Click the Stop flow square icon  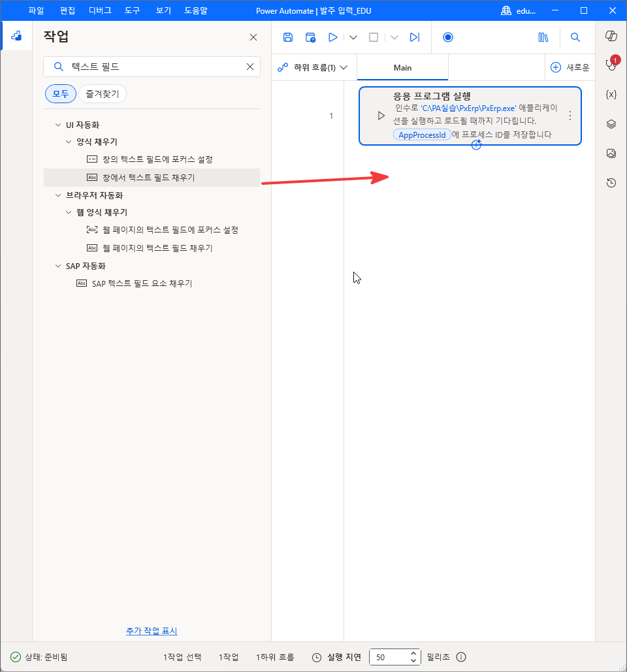(x=374, y=37)
